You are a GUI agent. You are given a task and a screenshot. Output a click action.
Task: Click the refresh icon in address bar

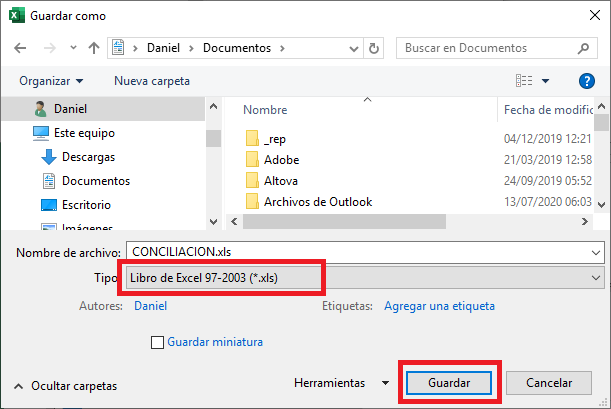(x=374, y=48)
